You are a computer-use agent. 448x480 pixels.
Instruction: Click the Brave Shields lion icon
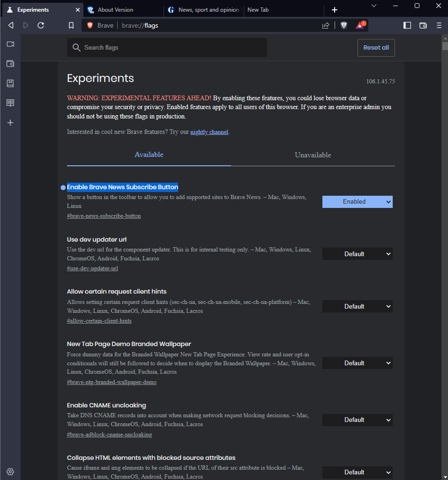tap(343, 25)
